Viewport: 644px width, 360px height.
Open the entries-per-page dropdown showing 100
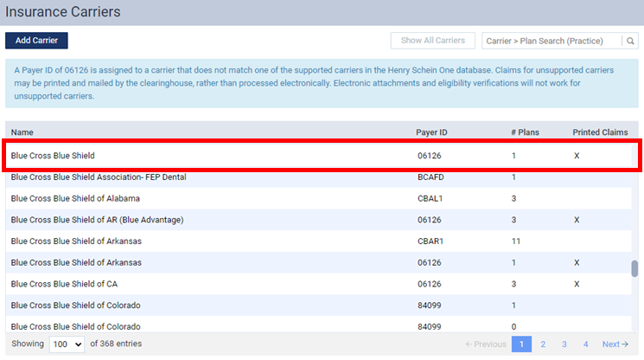67,344
